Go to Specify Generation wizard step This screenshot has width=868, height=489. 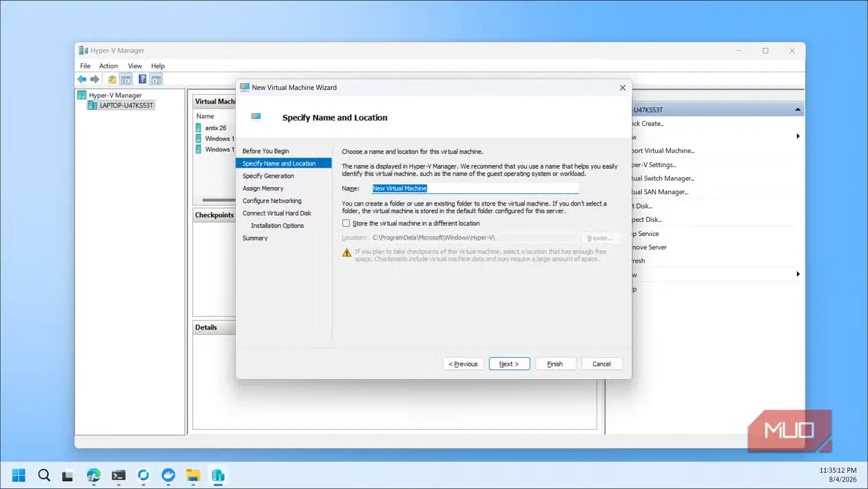(x=268, y=176)
